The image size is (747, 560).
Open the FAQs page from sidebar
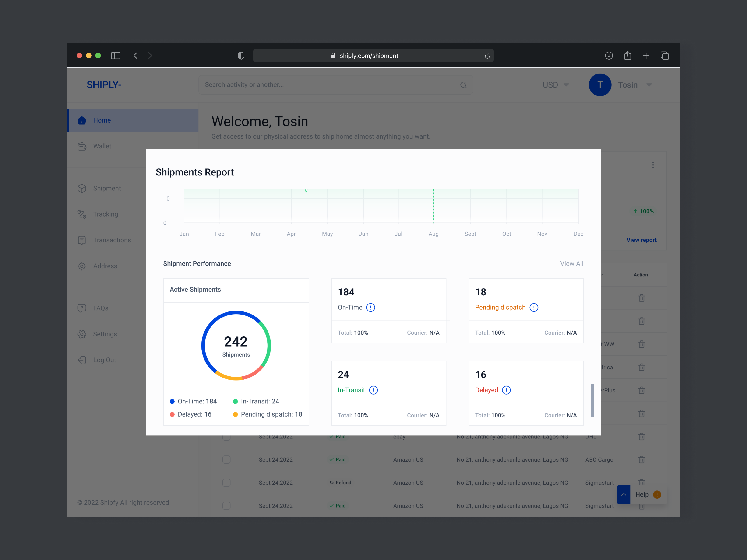(x=82, y=308)
